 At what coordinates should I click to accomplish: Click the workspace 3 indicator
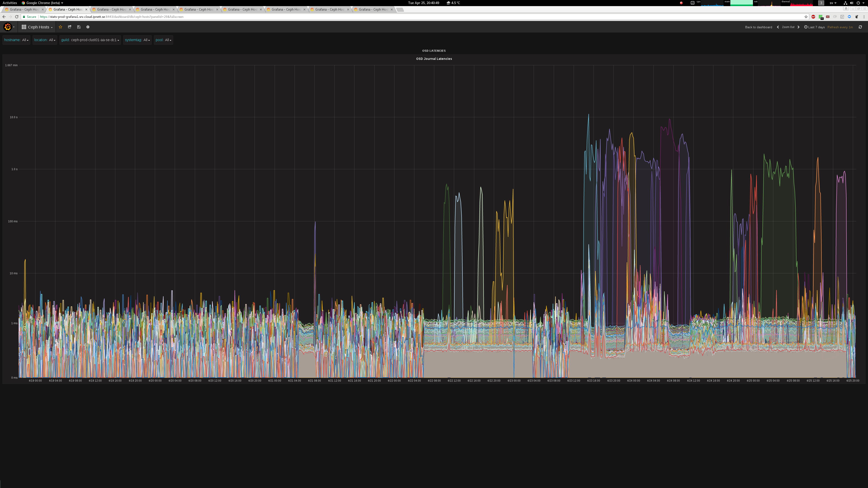coord(821,3)
